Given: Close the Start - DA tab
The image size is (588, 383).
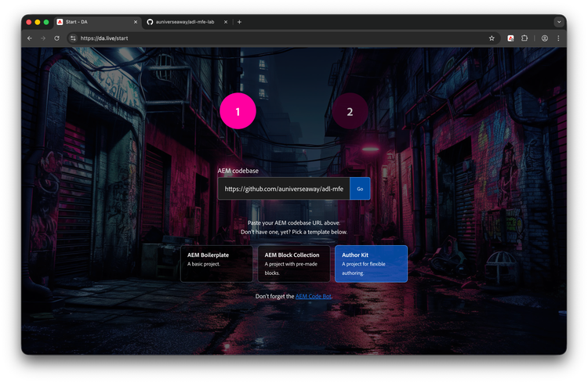Looking at the screenshot, I should pos(136,22).
